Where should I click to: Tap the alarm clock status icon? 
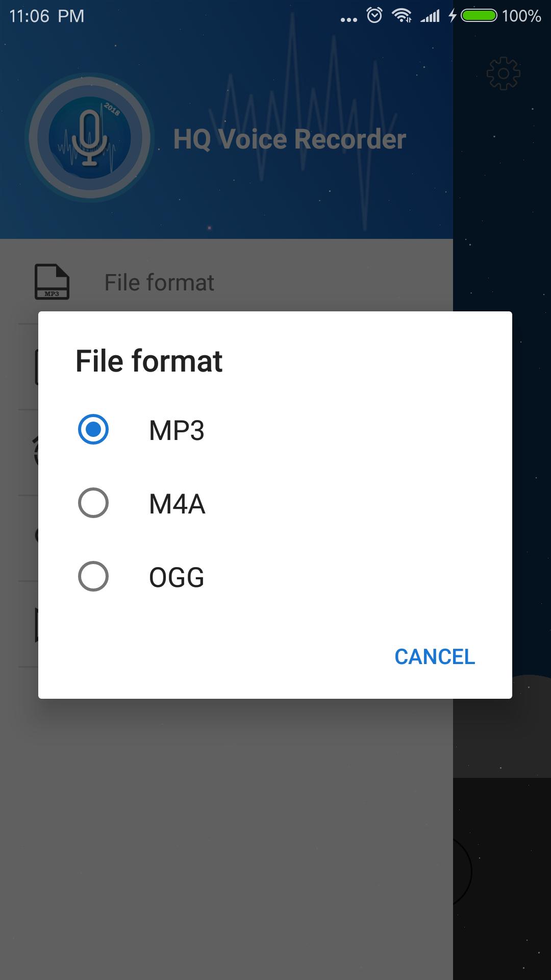tap(374, 16)
